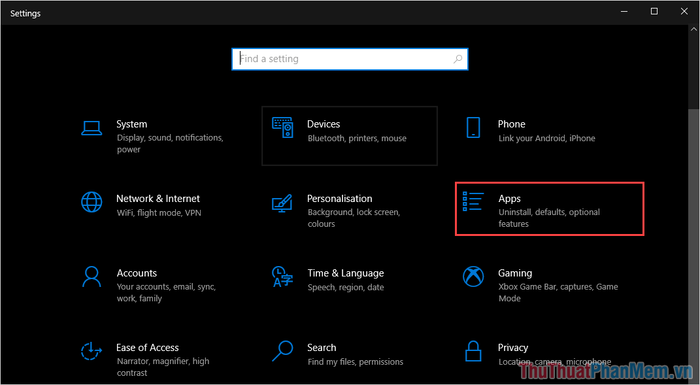
Task: Open the System laptop icon
Action: [92, 128]
